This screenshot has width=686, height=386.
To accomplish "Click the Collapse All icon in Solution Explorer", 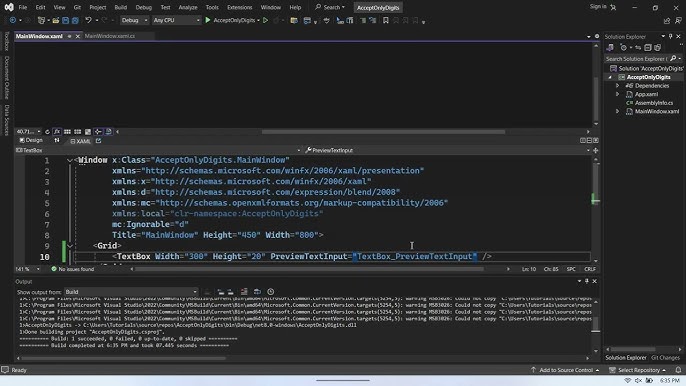I will pos(648,48).
